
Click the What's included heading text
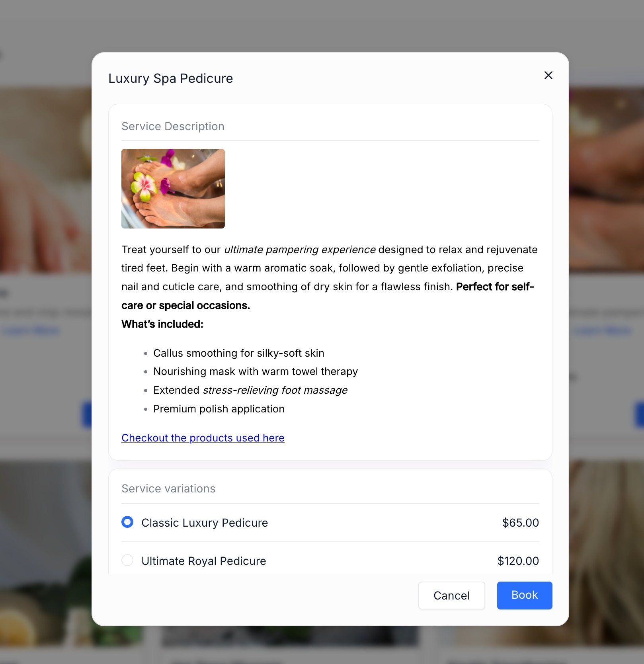[x=162, y=324]
